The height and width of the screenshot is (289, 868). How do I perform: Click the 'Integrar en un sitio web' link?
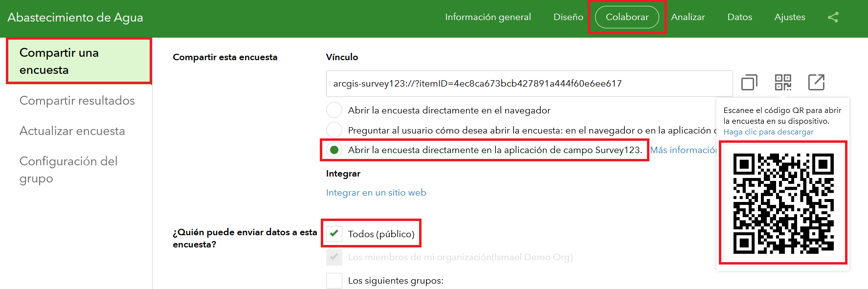coord(376,192)
